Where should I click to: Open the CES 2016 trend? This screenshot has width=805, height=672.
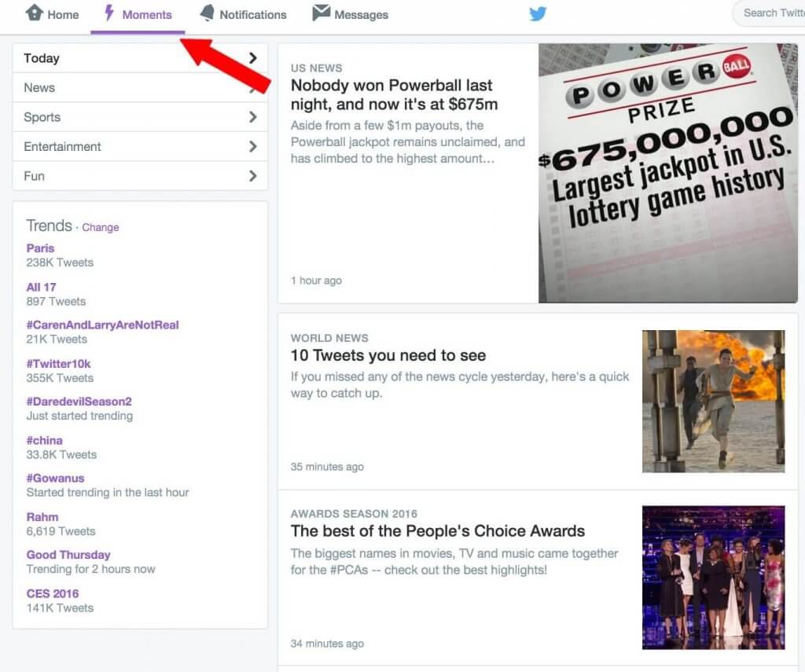coord(53,594)
